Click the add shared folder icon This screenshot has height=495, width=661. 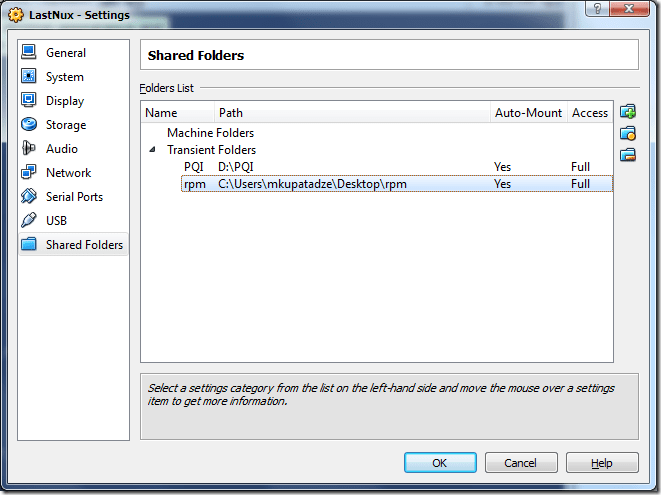[628, 112]
